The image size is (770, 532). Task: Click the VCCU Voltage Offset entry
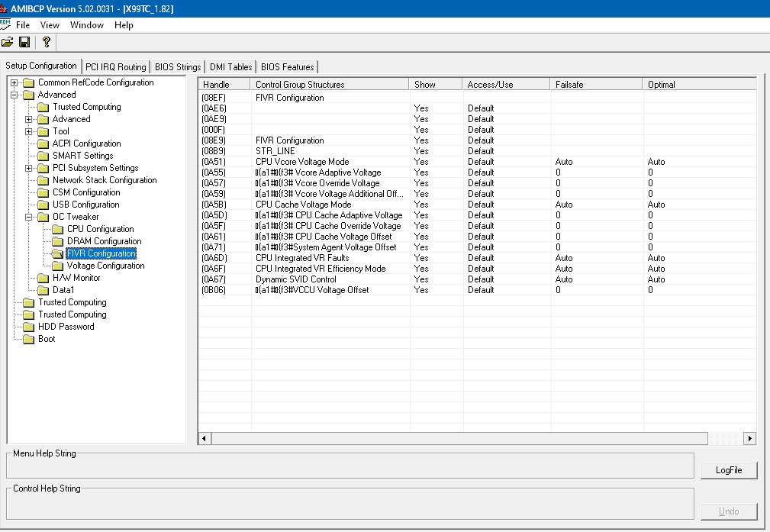coord(312,290)
